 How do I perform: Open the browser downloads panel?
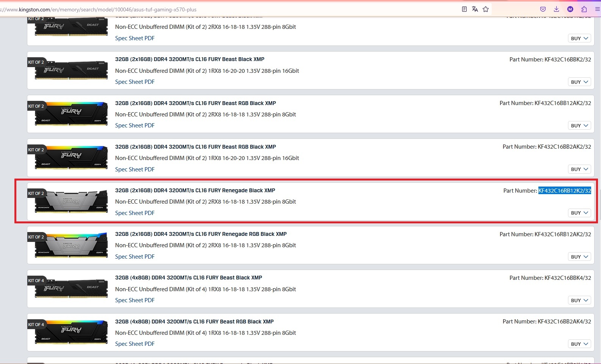(557, 9)
